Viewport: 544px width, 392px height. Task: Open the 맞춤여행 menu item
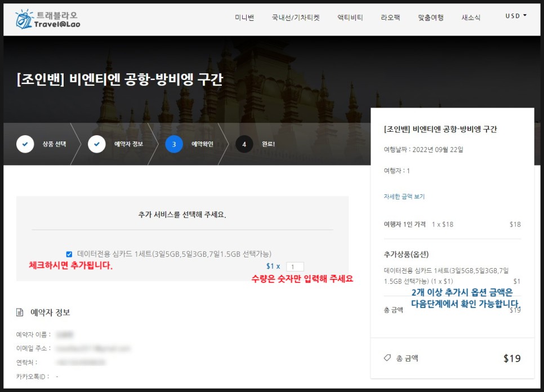point(431,17)
